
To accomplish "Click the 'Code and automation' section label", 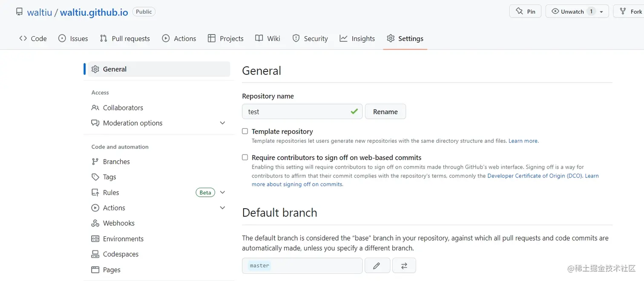I will click(x=120, y=147).
